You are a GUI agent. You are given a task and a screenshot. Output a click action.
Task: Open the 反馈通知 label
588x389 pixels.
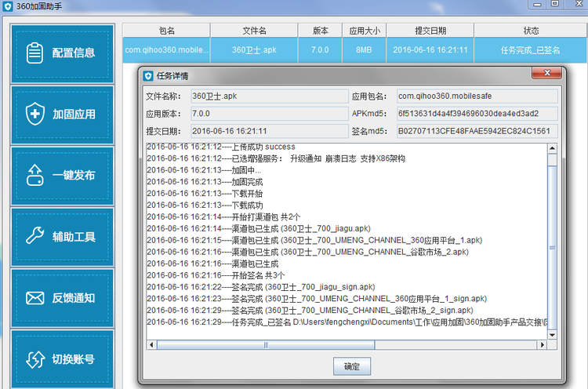click(x=74, y=298)
